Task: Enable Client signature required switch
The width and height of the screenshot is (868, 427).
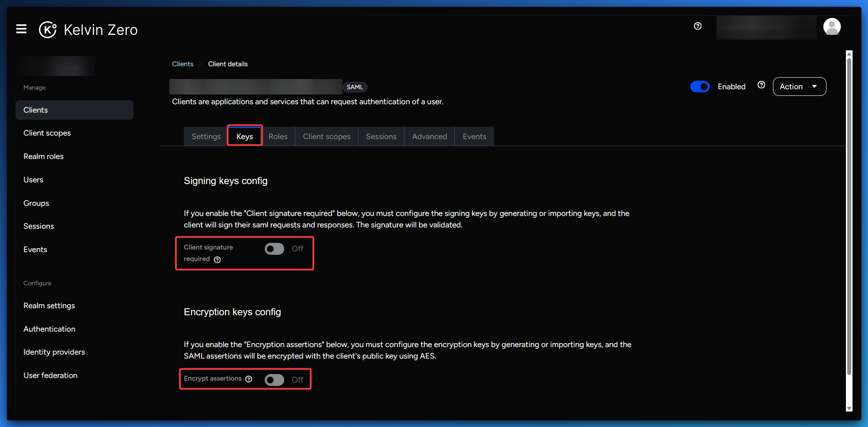Action: pyautogui.click(x=274, y=249)
